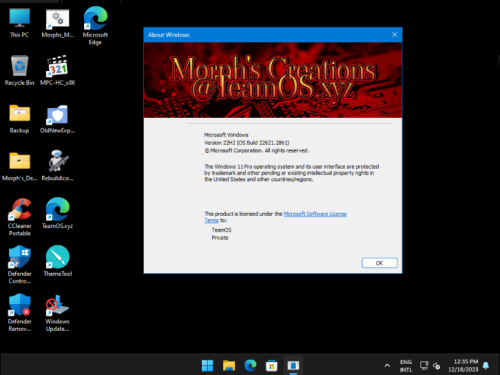Open Defender Remov... desktop shortcut

pyautogui.click(x=19, y=313)
